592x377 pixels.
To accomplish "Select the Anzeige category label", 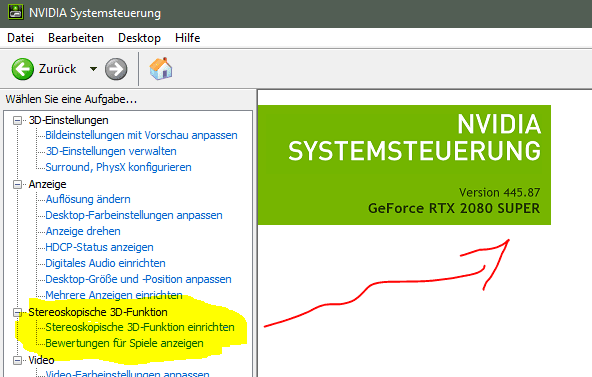I will coord(47,184).
